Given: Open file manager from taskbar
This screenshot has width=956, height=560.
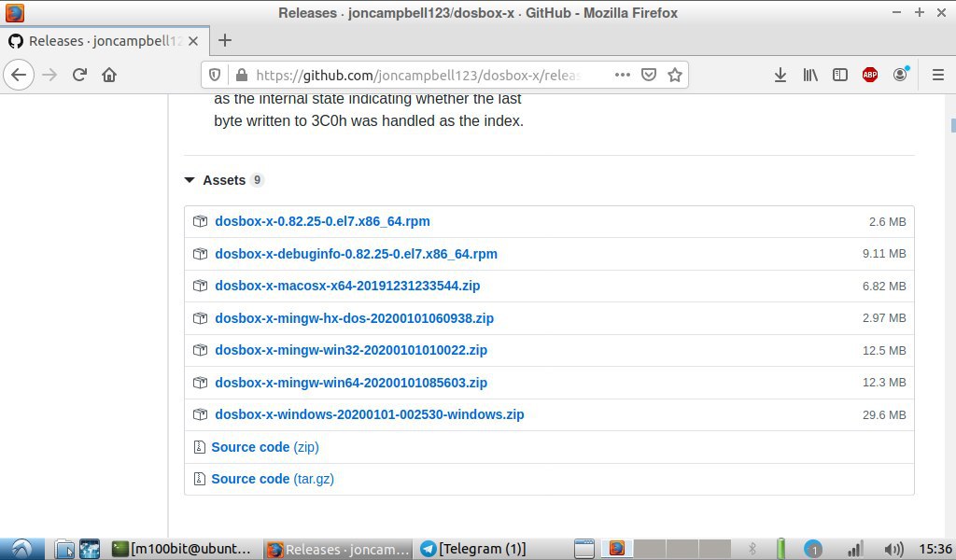Looking at the screenshot, I should [64, 549].
